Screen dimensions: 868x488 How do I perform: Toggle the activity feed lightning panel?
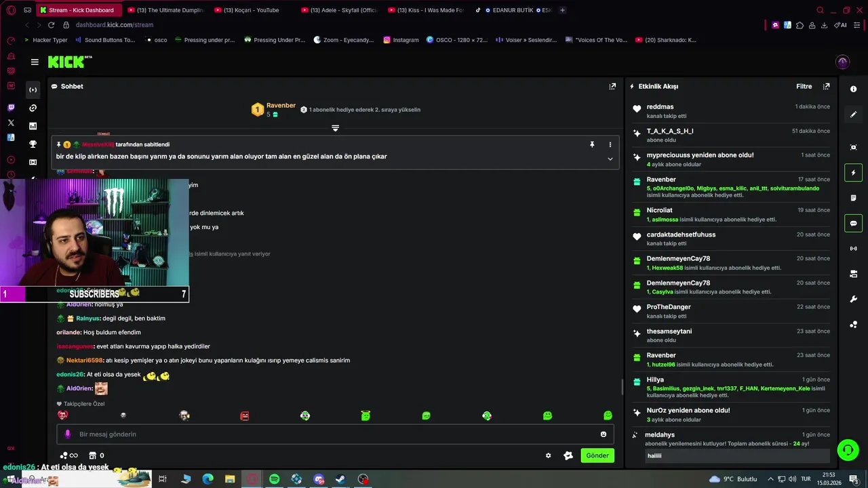point(853,173)
